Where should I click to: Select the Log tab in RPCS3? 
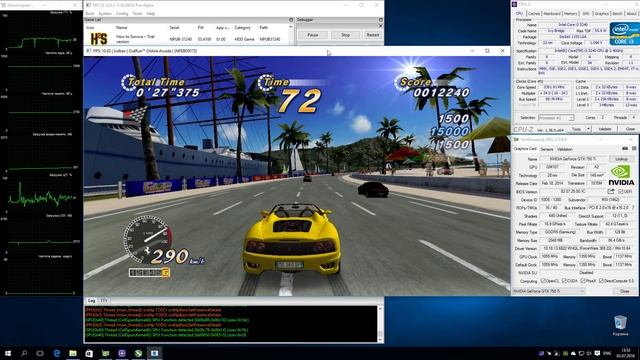[91, 300]
